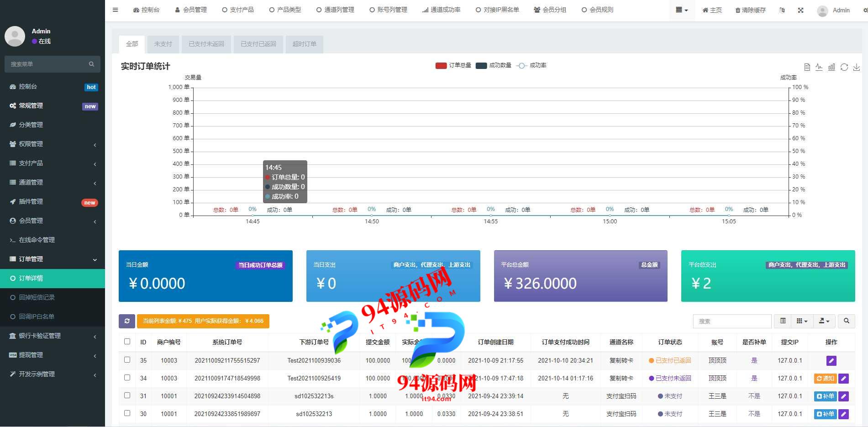
Task: Expand 支付产品 submenu in sidebar
Action: 53,163
